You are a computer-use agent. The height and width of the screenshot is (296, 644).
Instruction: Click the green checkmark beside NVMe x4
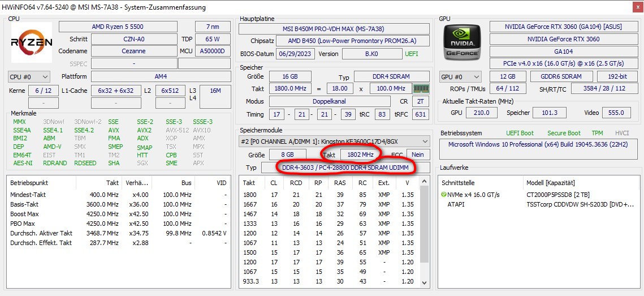(x=444, y=195)
